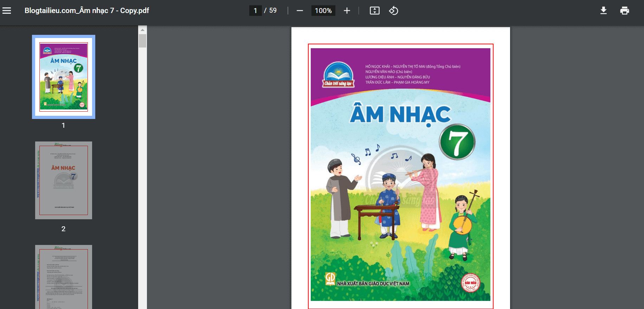
Task: Open the third page thumbnail
Action: click(x=64, y=277)
